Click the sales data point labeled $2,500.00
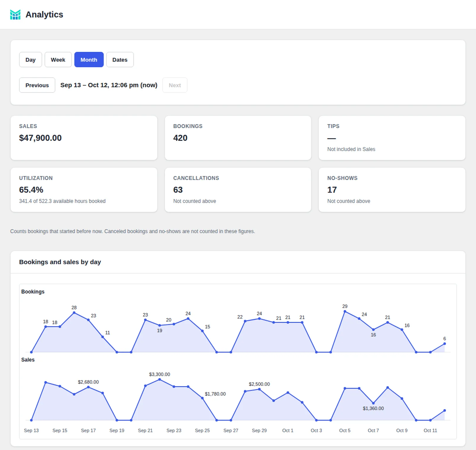 coord(259,389)
